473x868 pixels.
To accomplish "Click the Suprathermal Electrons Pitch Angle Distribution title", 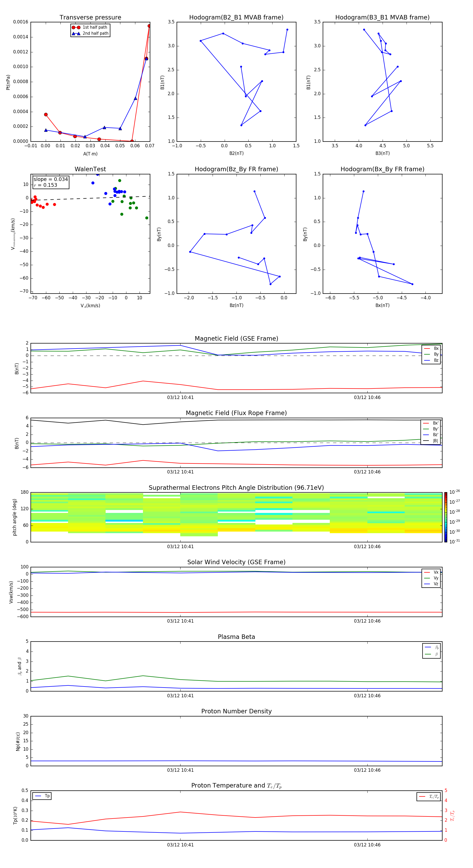I will click(236, 488).
